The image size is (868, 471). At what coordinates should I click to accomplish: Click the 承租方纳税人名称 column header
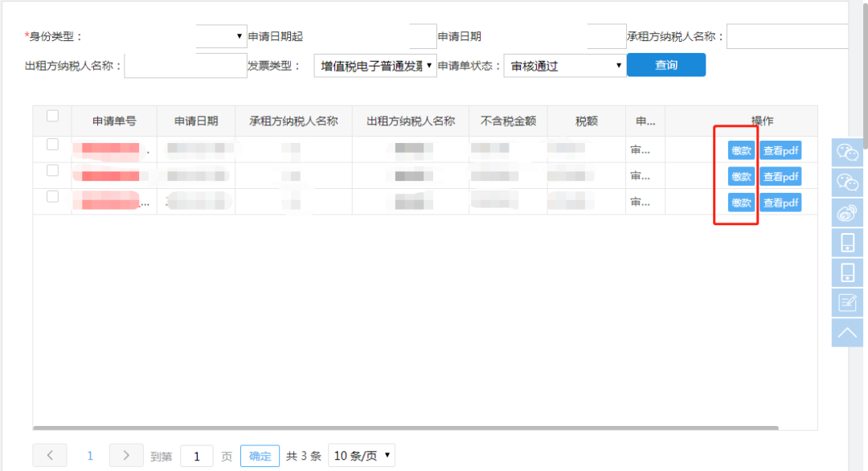click(293, 121)
